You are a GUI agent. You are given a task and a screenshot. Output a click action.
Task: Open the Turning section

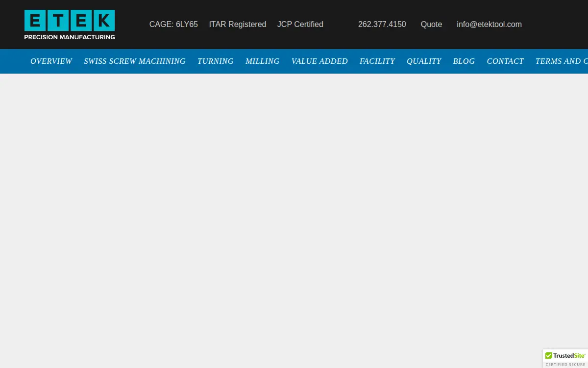click(216, 61)
